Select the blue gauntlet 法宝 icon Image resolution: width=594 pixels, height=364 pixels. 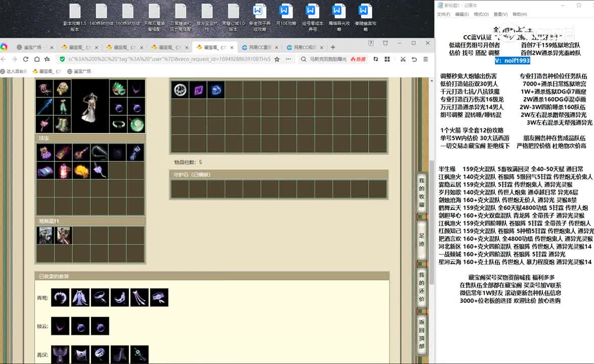click(x=135, y=153)
